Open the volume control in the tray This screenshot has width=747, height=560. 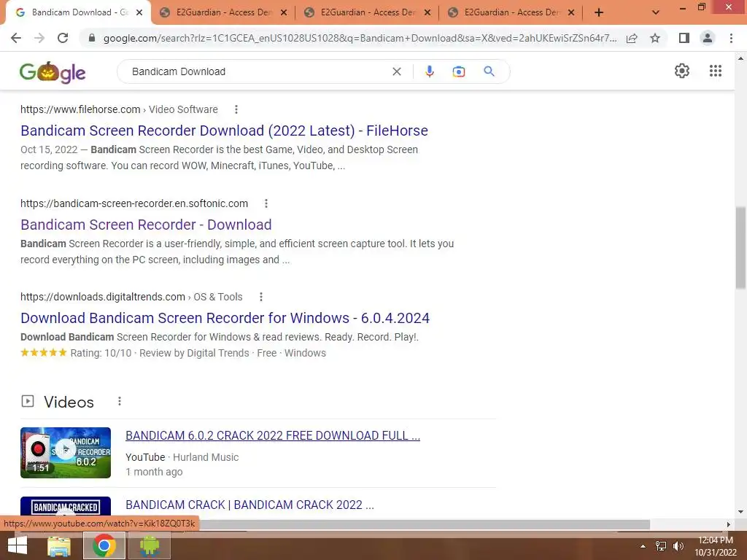[678, 546]
